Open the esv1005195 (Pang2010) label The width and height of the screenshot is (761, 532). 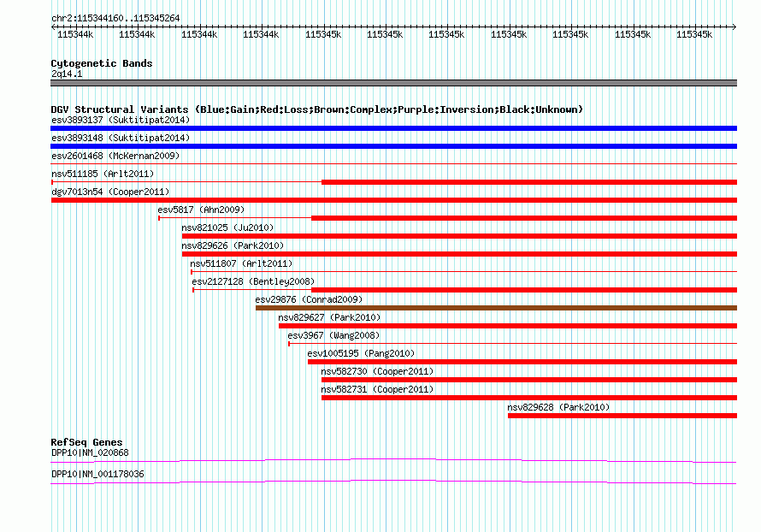(361, 353)
